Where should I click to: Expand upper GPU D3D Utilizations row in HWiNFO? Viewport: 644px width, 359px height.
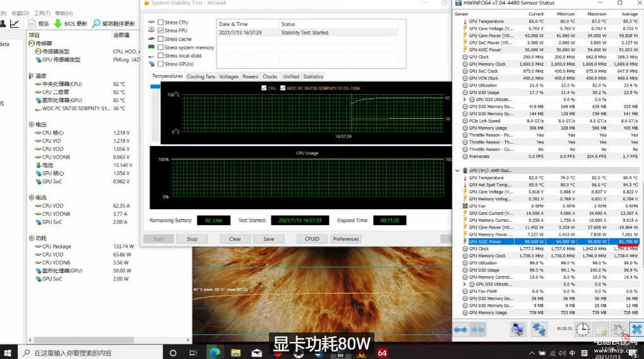pos(465,99)
